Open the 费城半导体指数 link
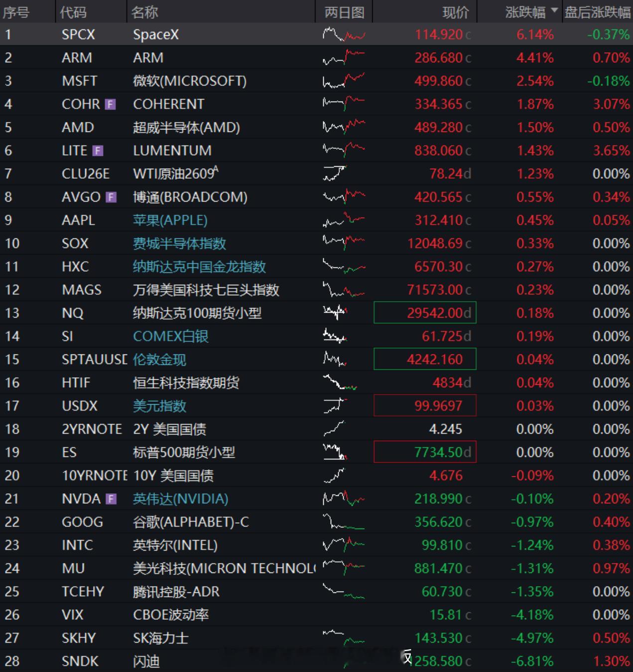 point(179,243)
